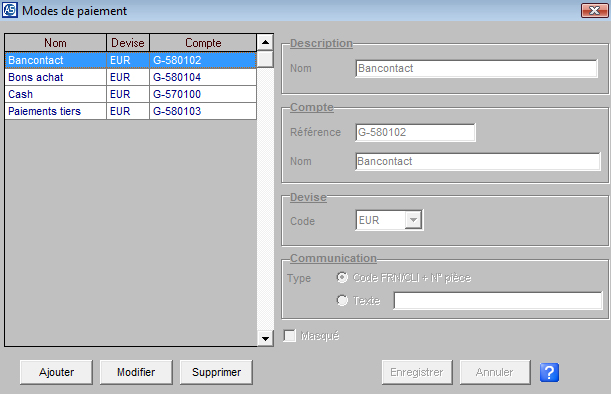Select the Bons achat row
611x394 pixels.
tap(131, 77)
